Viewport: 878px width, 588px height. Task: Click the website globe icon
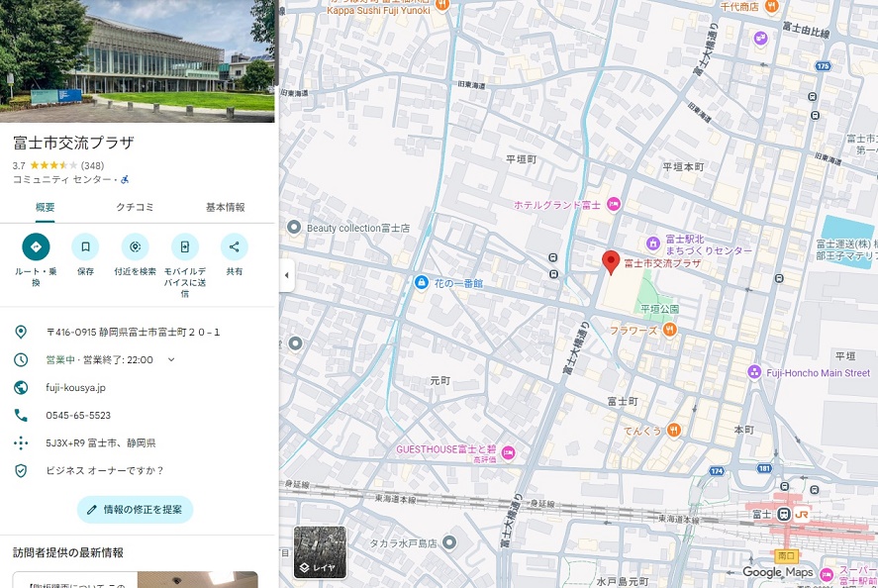(21, 387)
